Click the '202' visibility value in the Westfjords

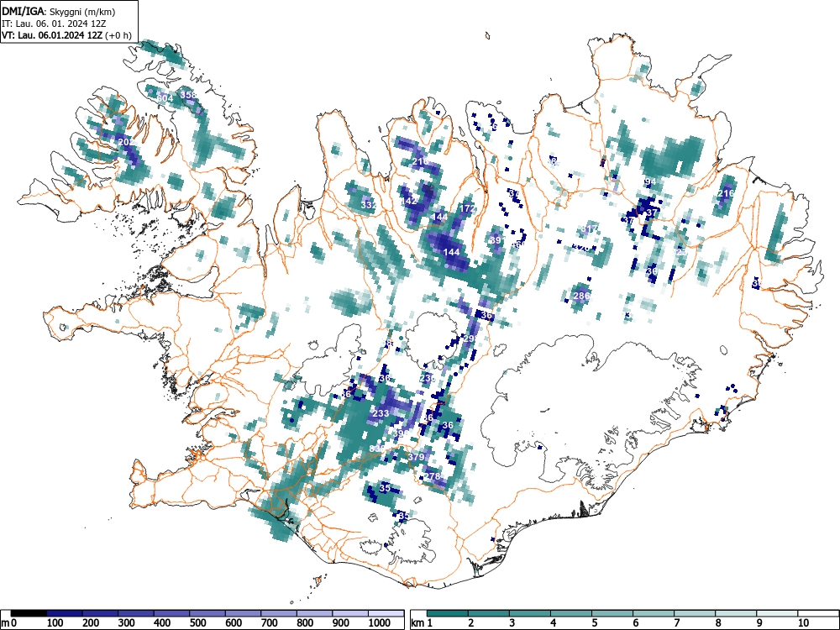point(127,142)
